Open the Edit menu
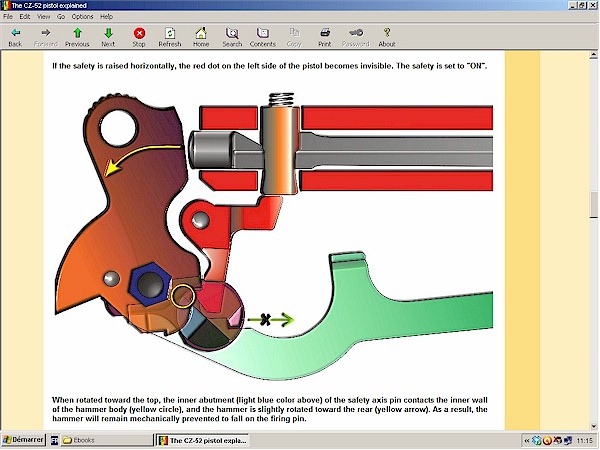This screenshot has width=600, height=450. point(25,16)
